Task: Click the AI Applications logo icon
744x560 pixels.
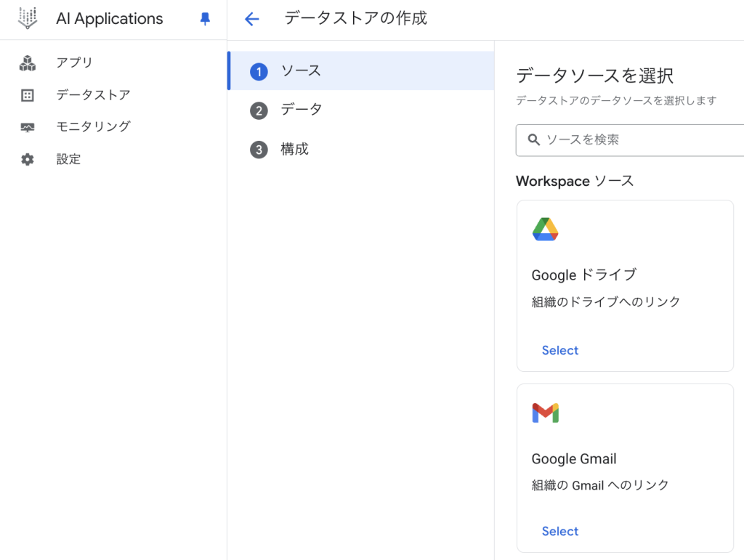Action: [x=28, y=19]
